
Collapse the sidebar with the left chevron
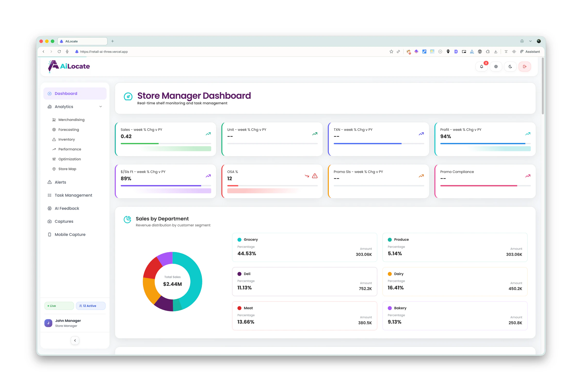(x=75, y=341)
